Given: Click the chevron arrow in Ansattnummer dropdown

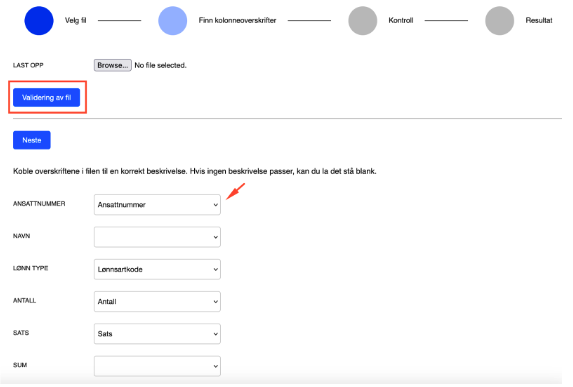Looking at the screenshot, I should click(x=216, y=205).
